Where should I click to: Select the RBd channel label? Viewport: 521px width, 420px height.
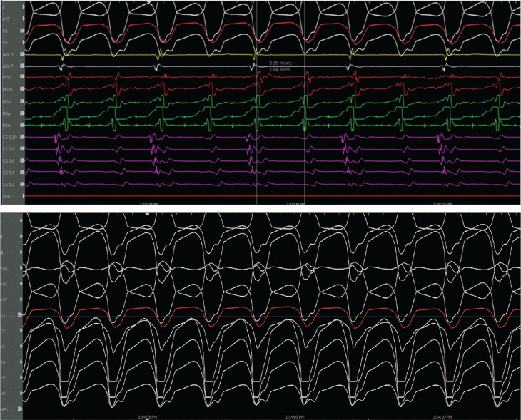tap(6, 126)
